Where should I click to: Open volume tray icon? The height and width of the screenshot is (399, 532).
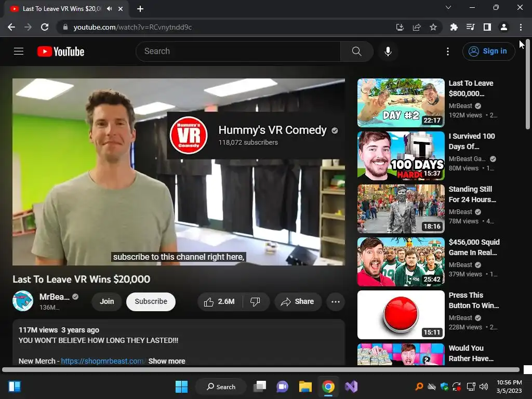484,387
